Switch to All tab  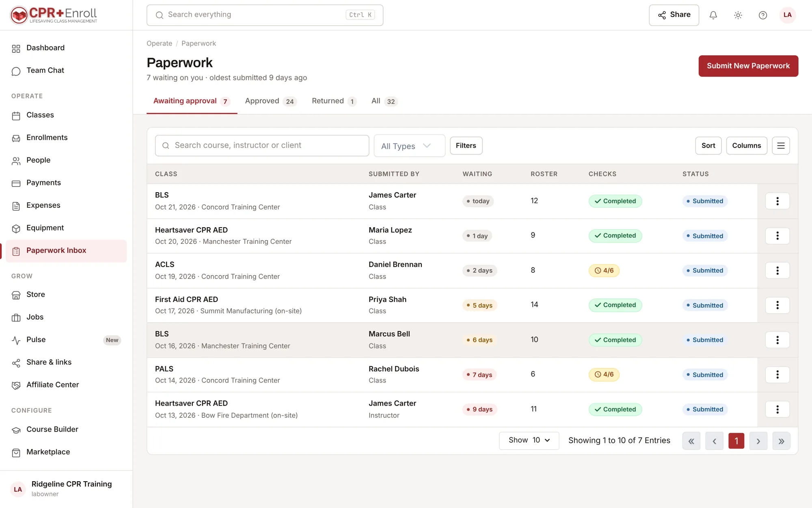384,101
